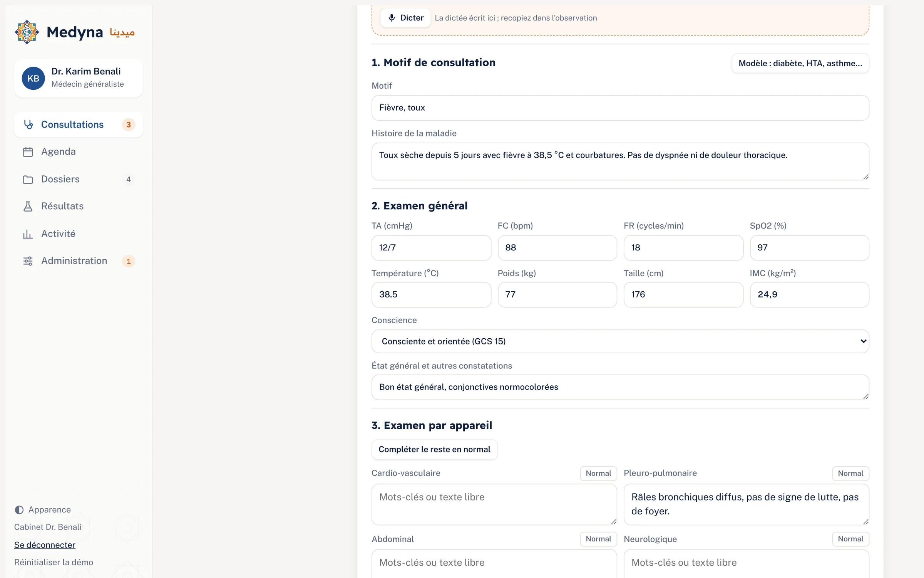Set Pleuro-pulmonaire to Normal
Image resolution: width=924 pixels, height=578 pixels.
click(x=850, y=473)
